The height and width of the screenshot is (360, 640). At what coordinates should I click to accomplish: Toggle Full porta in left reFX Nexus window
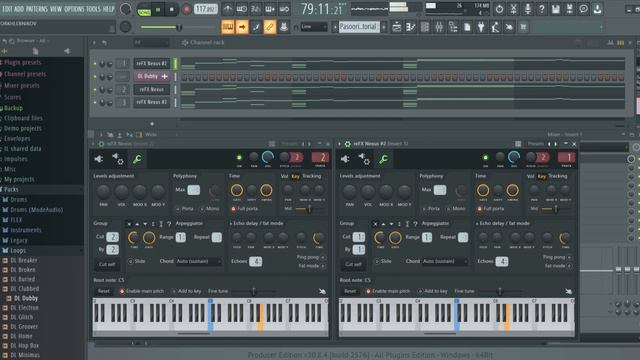click(244, 209)
